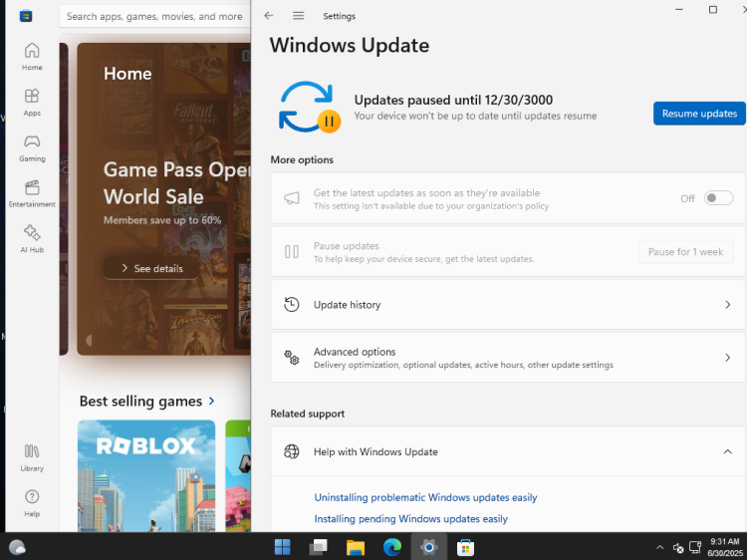This screenshot has width=747, height=560.
Task: Click the Pause updates bars icon
Action: click(292, 252)
